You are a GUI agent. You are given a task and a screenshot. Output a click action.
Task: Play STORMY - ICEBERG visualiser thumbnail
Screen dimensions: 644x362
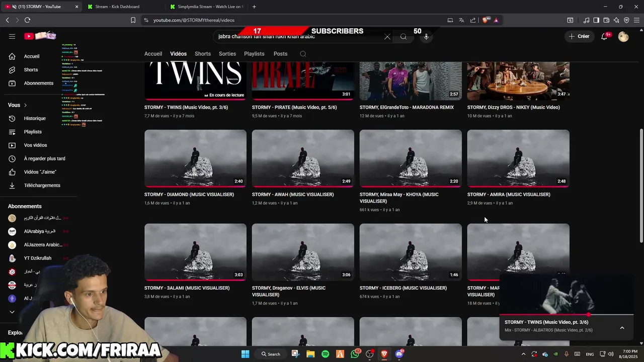click(x=411, y=252)
